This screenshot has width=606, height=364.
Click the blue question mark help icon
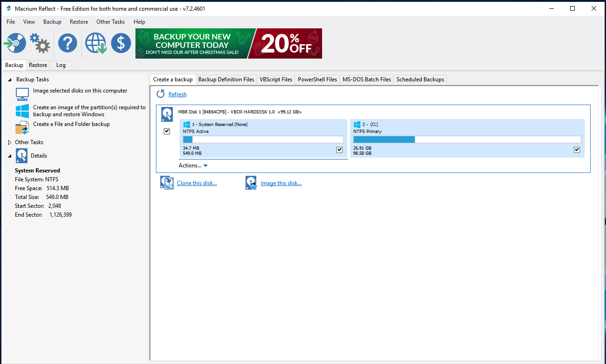point(67,43)
